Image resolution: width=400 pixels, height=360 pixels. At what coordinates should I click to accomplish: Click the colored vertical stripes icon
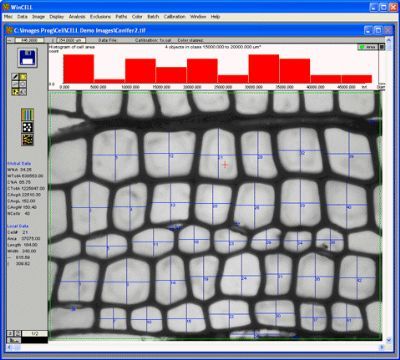pos(27,114)
